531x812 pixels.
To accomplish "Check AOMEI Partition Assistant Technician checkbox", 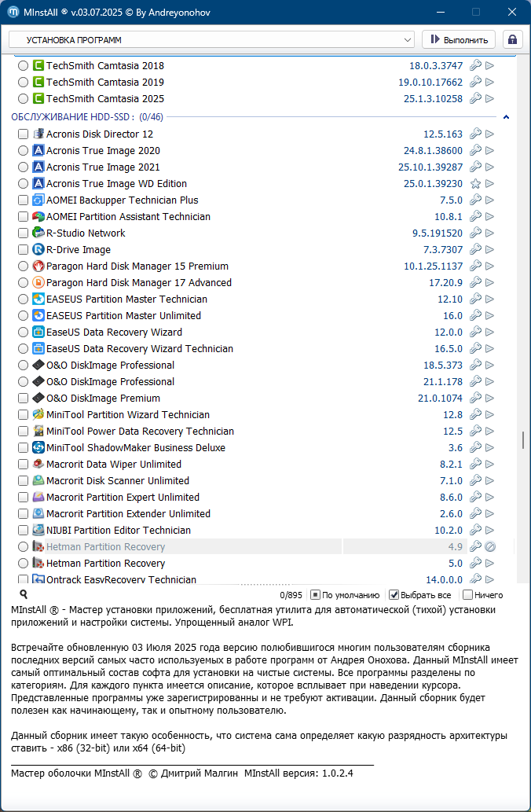I will (x=23, y=216).
